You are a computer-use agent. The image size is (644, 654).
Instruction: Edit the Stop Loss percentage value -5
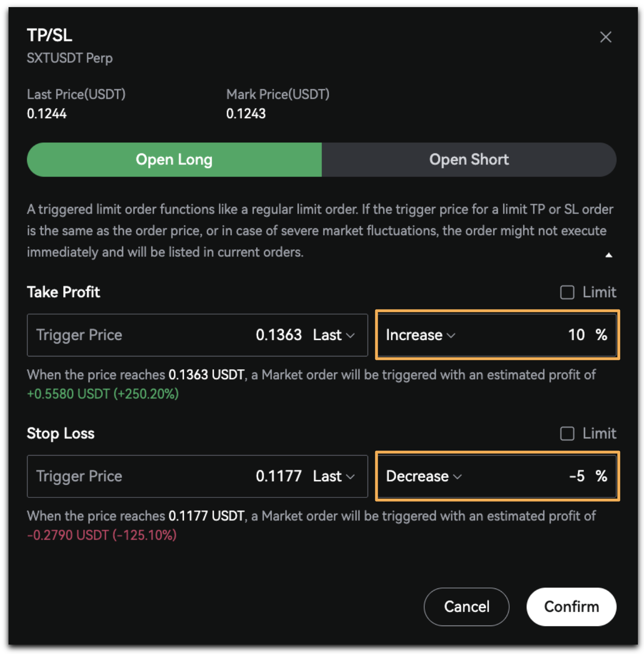[x=577, y=476]
